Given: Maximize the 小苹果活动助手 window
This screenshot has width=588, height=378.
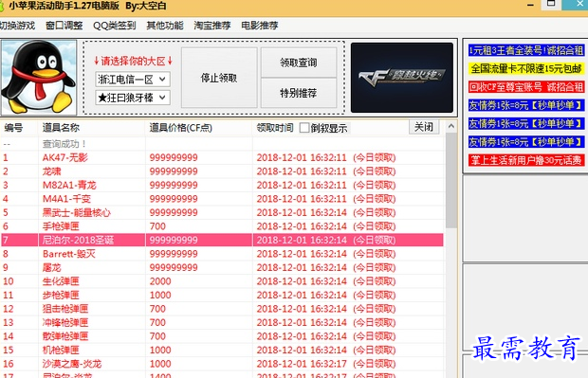Looking at the screenshot, I should pyautogui.click(x=551, y=4).
